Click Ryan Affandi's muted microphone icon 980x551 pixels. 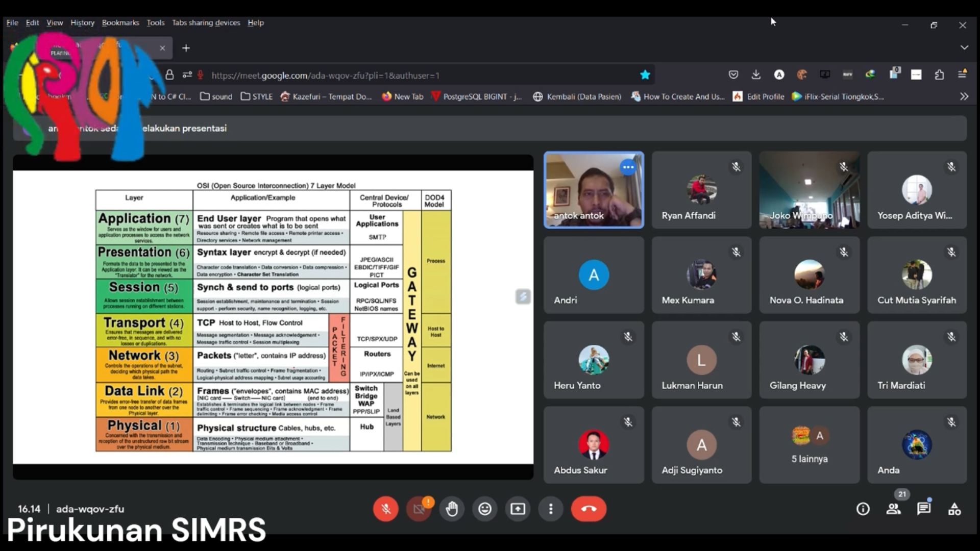(x=736, y=167)
